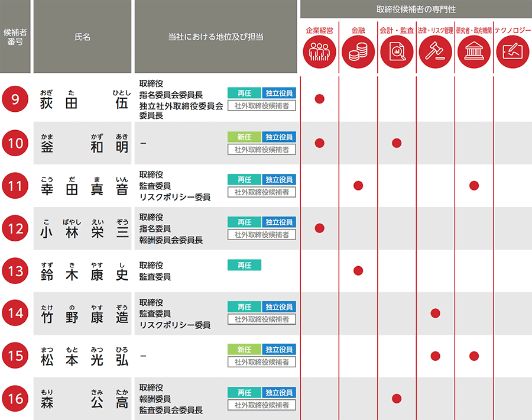Click 監査委員 in 鈴木康史 row
This screenshot has height=420, width=532.
pyautogui.click(x=155, y=277)
